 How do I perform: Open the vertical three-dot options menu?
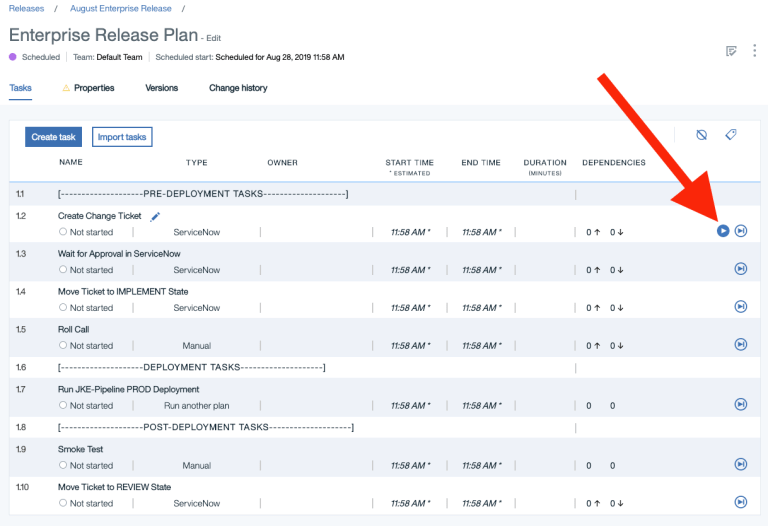coord(753,51)
